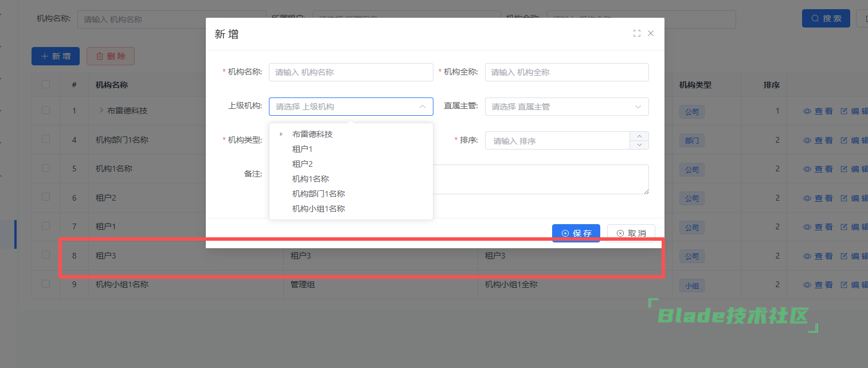
Task: Click the 管理组 cell in row 9
Action: [303, 284]
